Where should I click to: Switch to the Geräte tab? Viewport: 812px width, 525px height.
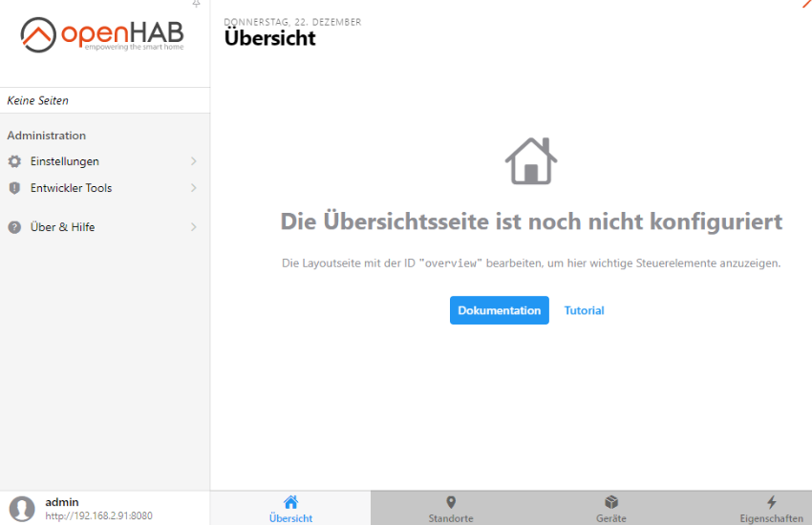coord(611,508)
